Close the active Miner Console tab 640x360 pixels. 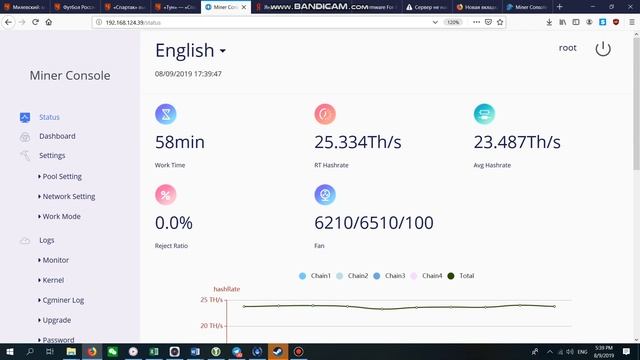click(244, 7)
